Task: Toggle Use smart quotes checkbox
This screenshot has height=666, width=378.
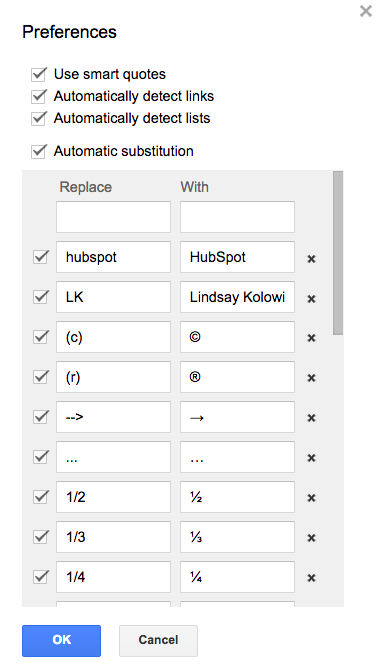Action: point(39,74)
